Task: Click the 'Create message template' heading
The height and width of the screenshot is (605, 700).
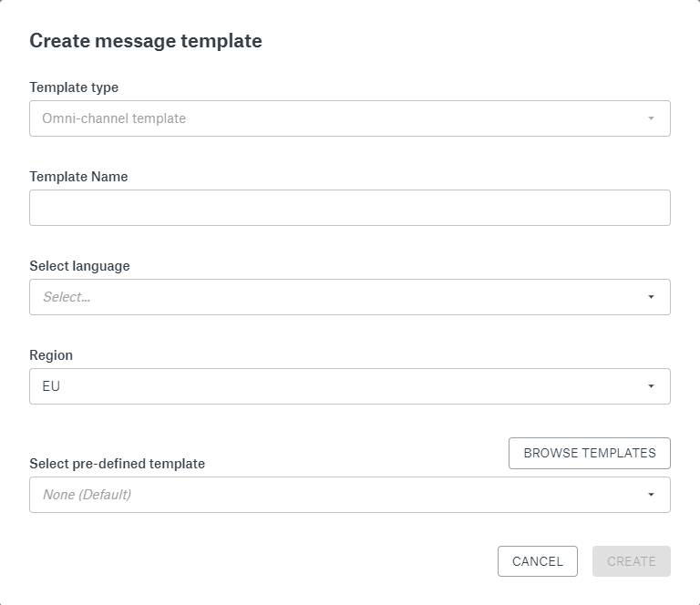Action: (146, 41)
